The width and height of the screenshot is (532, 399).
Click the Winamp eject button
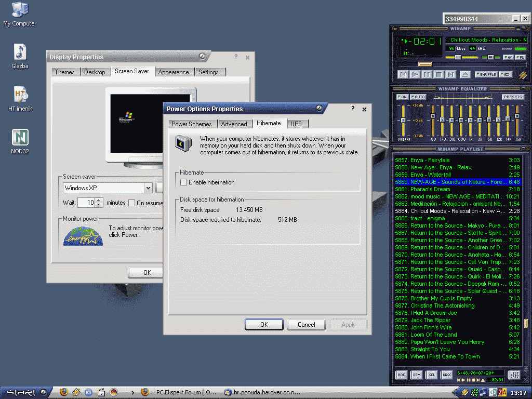pyautogui.click(x=465, y=74)
